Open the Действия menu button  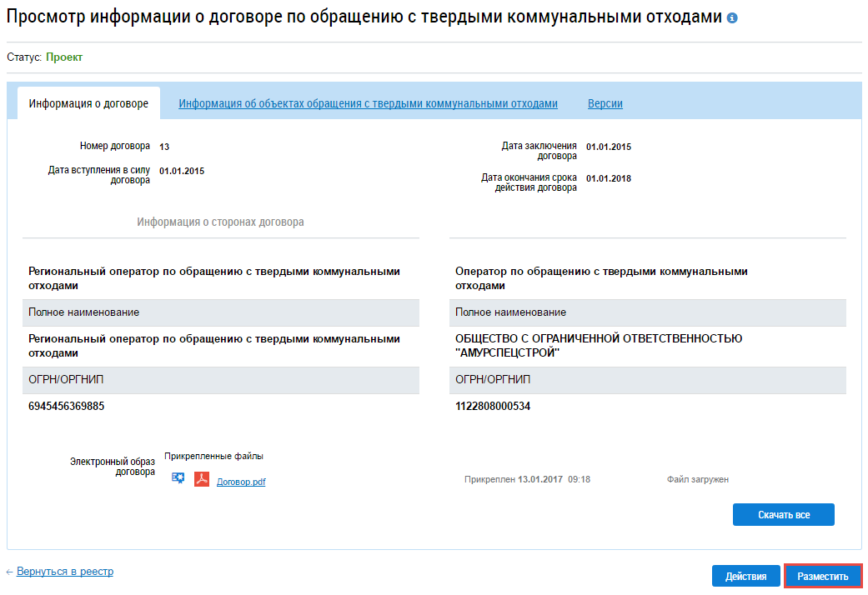coord(745,577)
